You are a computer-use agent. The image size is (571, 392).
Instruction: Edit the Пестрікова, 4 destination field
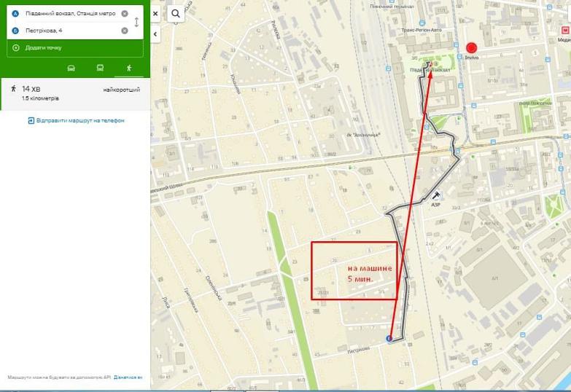pyautogui.click(x=70, y=31)
